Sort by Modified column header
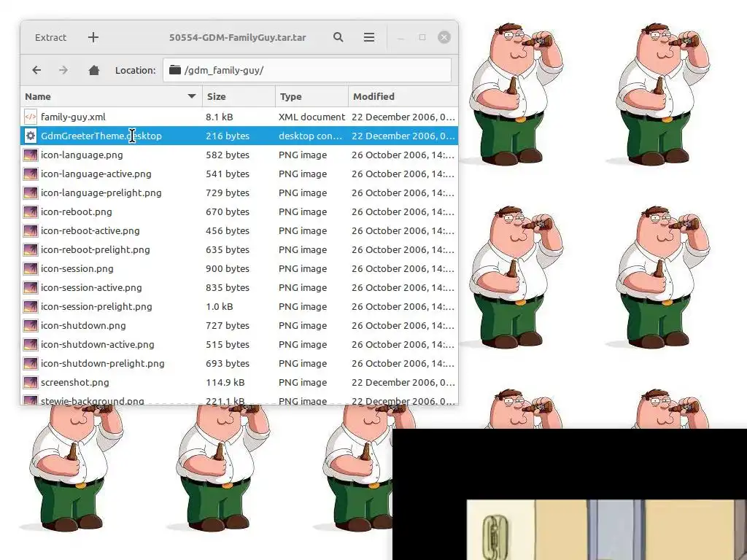 coord(403,96)
